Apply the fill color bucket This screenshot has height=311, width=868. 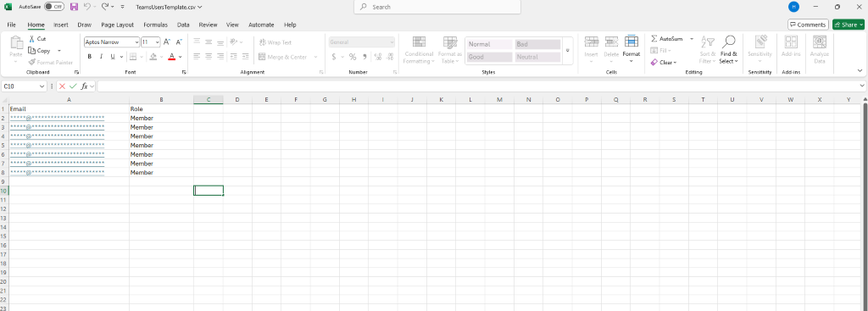153,57
